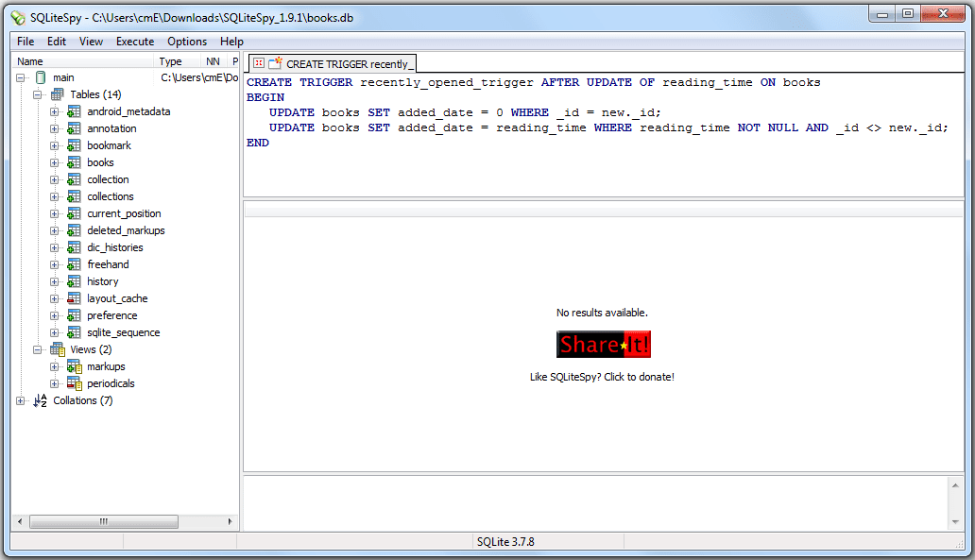Click the history table icon
This screenshot has height=560, width=975.
pos(74,281)
